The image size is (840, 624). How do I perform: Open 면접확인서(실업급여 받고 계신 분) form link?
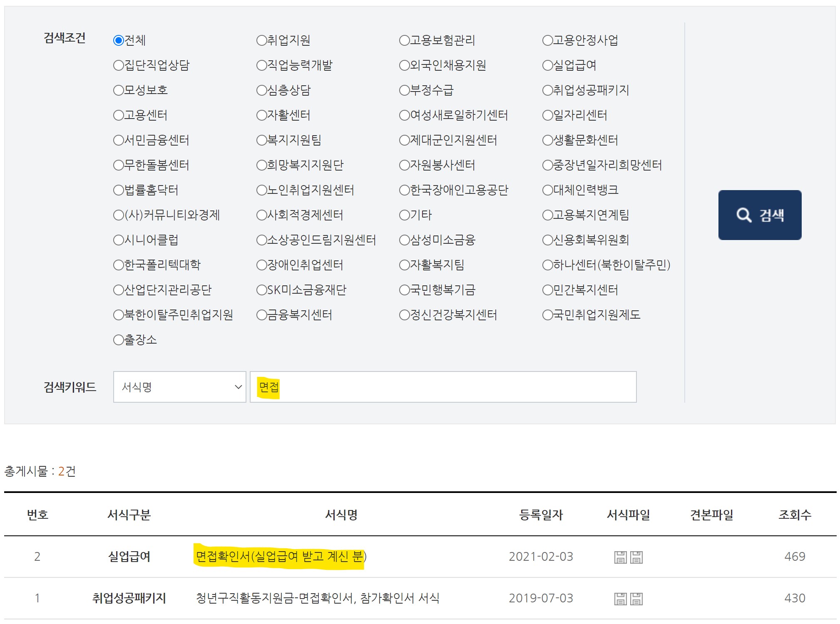pos(281,556)
